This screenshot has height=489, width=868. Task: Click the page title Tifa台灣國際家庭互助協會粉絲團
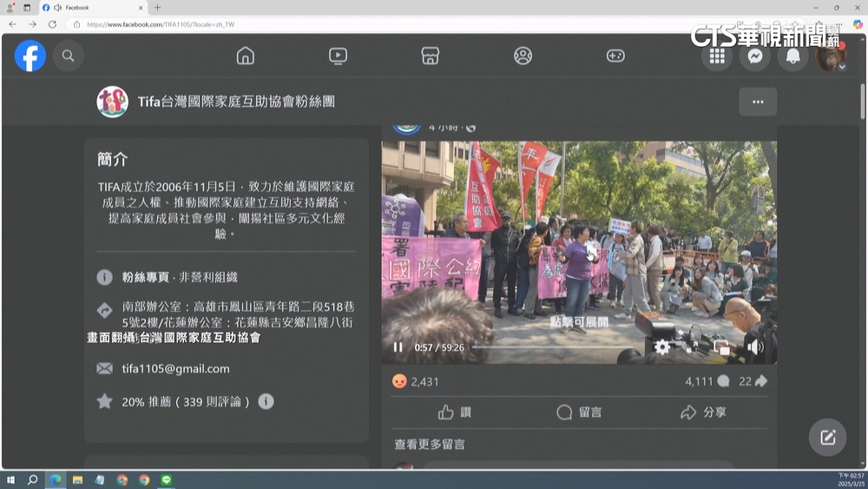click(x=236, y=102)
